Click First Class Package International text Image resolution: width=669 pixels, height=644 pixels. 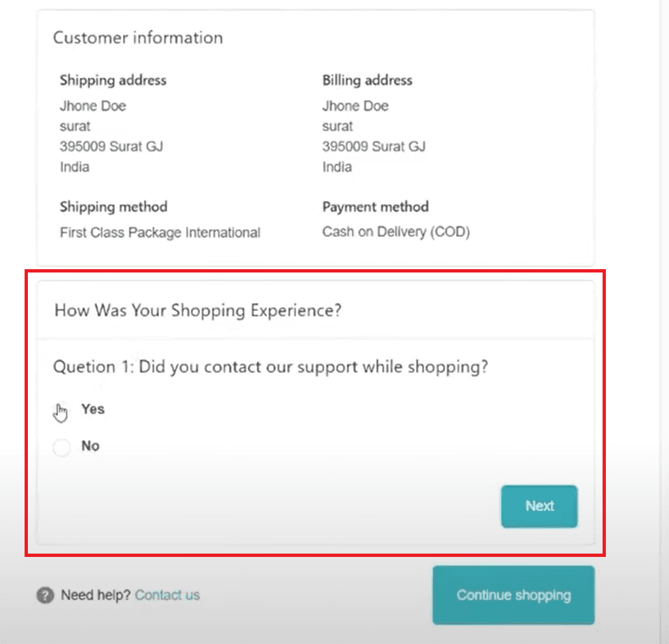click(160, 233)
